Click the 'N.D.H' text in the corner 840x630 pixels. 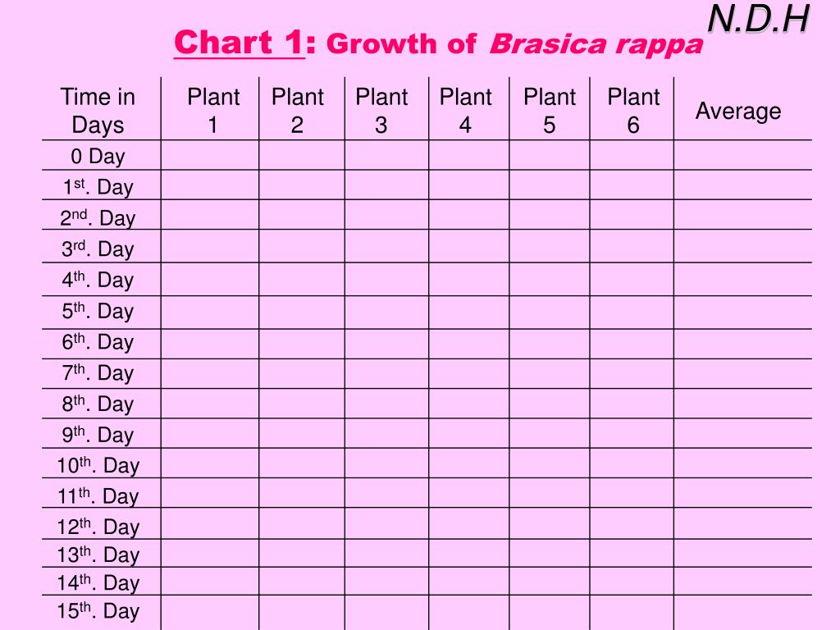point(758,19)
